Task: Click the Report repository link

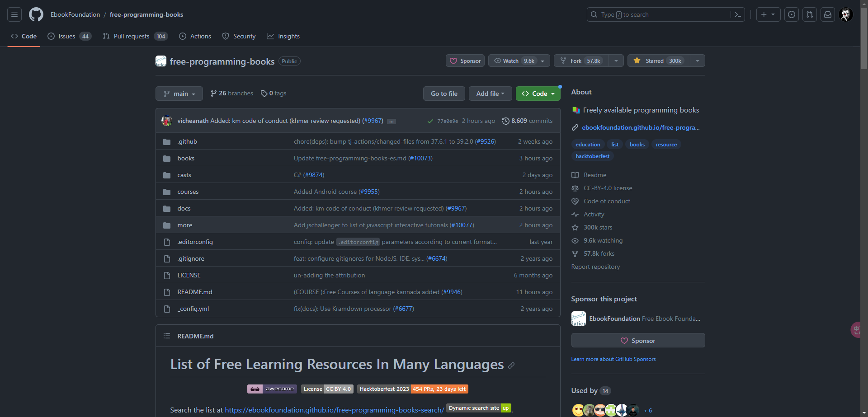Action: (x=595, y=267)
